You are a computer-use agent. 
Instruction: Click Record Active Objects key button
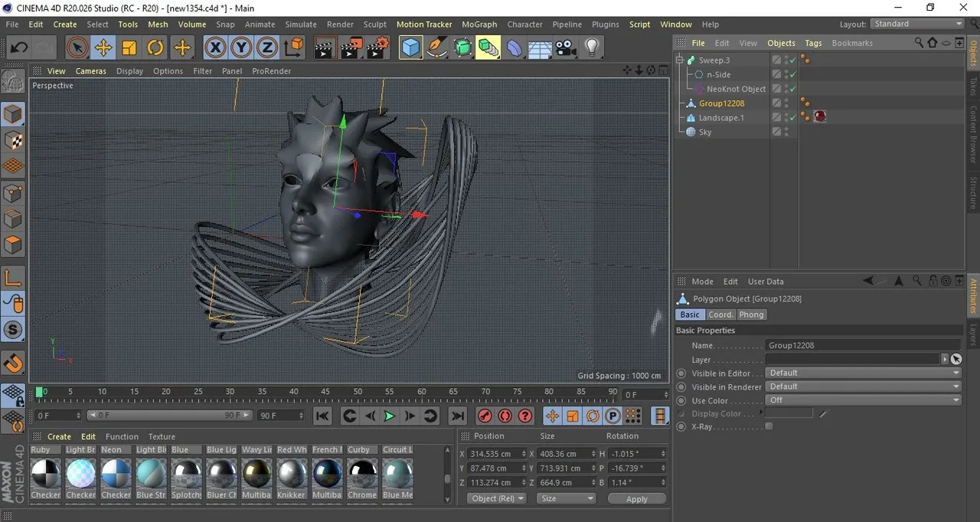pyautogui.click(x=485, y=416)
